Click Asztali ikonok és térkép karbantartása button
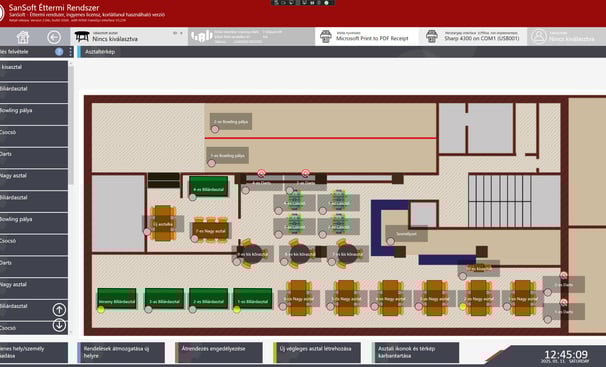Viewport: 606px width, 367px height. pos(415,352)
